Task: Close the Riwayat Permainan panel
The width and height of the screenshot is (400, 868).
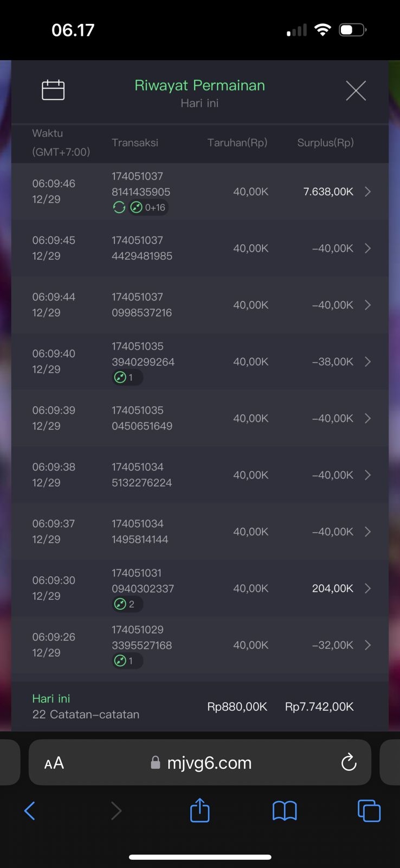Action: [x=356, y=91]
